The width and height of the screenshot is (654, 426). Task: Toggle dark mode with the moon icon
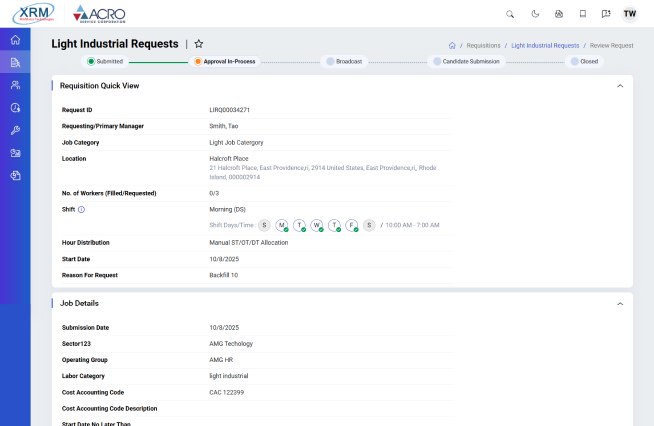(x=534, y=14)
